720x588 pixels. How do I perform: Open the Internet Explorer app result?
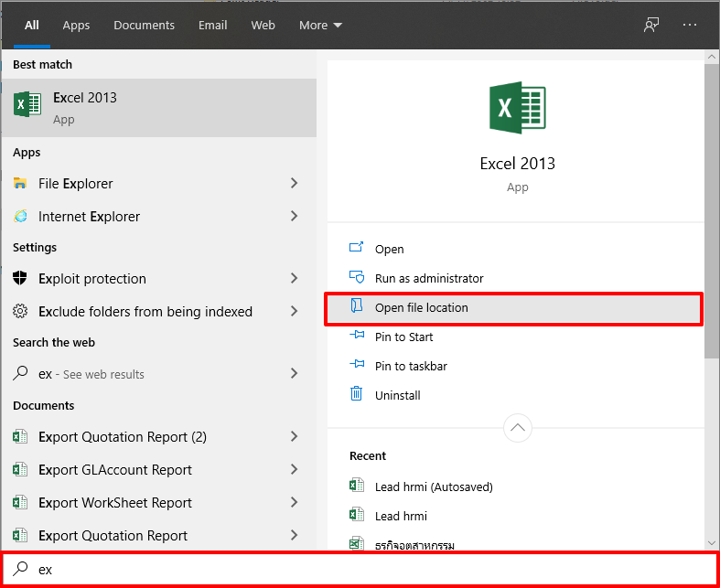click(x=89, y=217)
